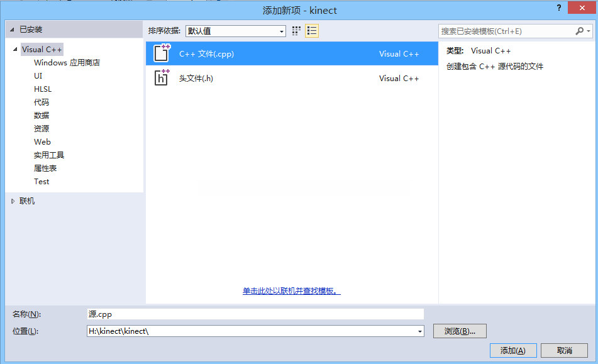The height and width of the screenshot is (364, 598).
Task: Select the 实用工具 category
Action: (49, 155)
